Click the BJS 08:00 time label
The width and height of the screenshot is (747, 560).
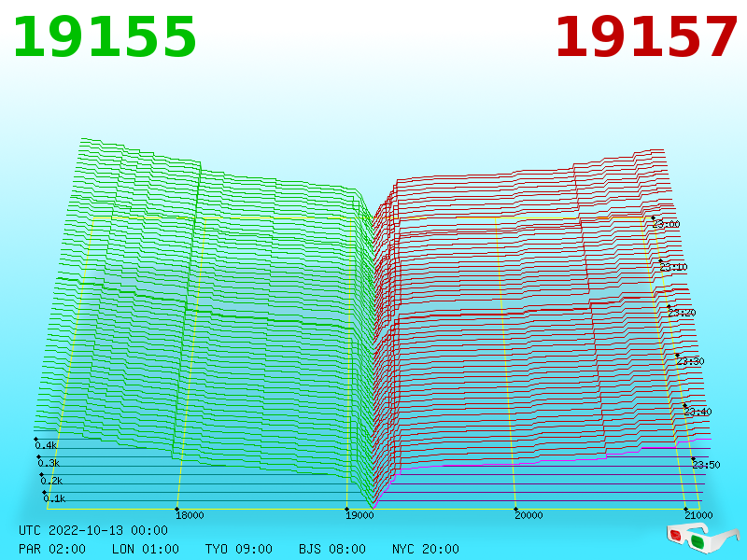[332, 549]
